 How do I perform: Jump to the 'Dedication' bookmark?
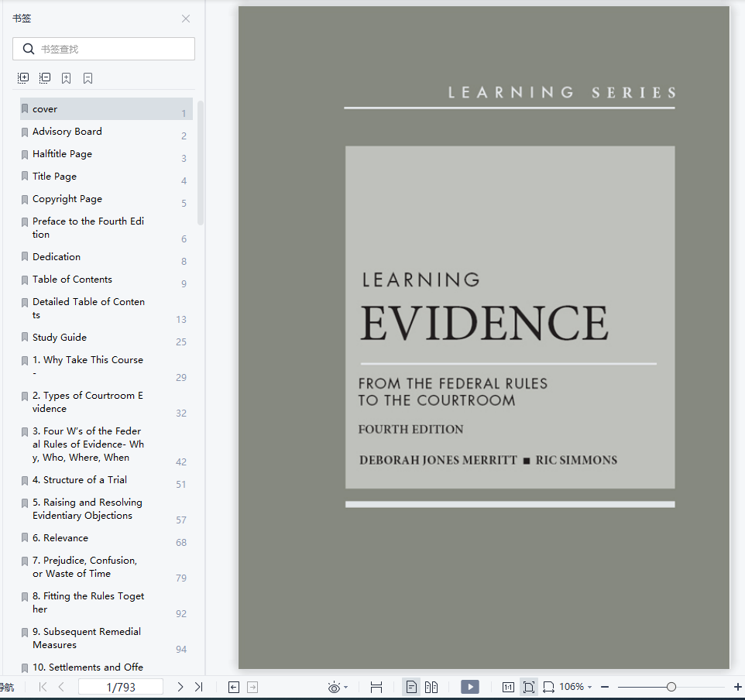point(106,256)
